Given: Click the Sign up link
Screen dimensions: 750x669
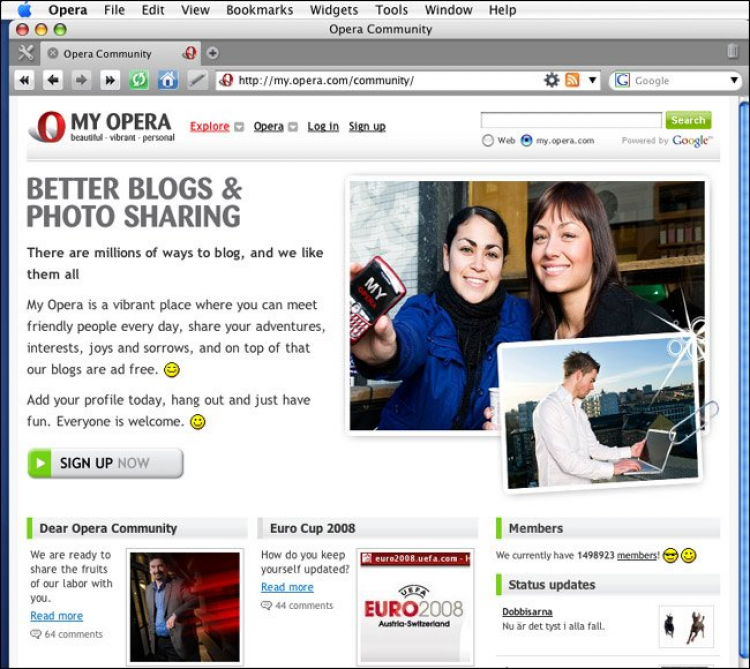Looking at the screenshot, I should pos(367,126).
